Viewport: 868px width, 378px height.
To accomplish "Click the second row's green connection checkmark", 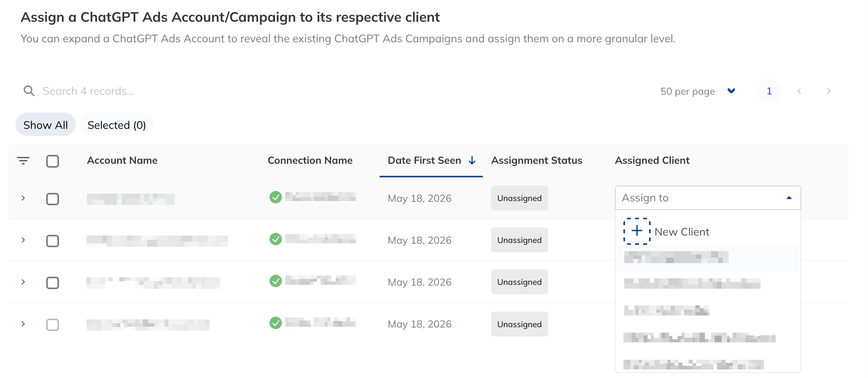I will (276, 239).
